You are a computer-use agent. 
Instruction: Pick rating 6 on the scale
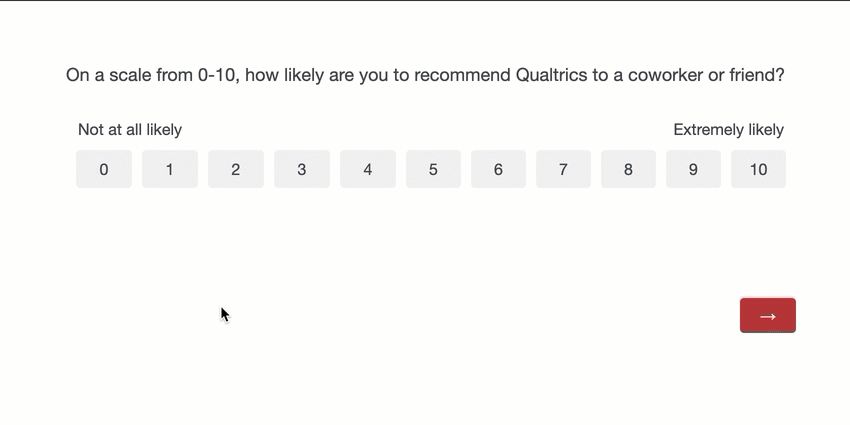pos(498,169)
